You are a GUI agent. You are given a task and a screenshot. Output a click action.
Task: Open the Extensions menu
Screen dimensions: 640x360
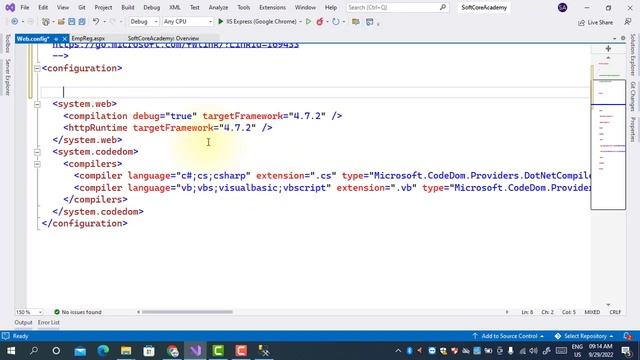coord(272,7)
